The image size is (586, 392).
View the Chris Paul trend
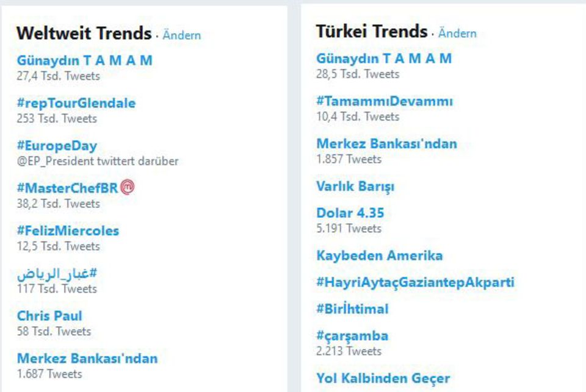(49, 316)
